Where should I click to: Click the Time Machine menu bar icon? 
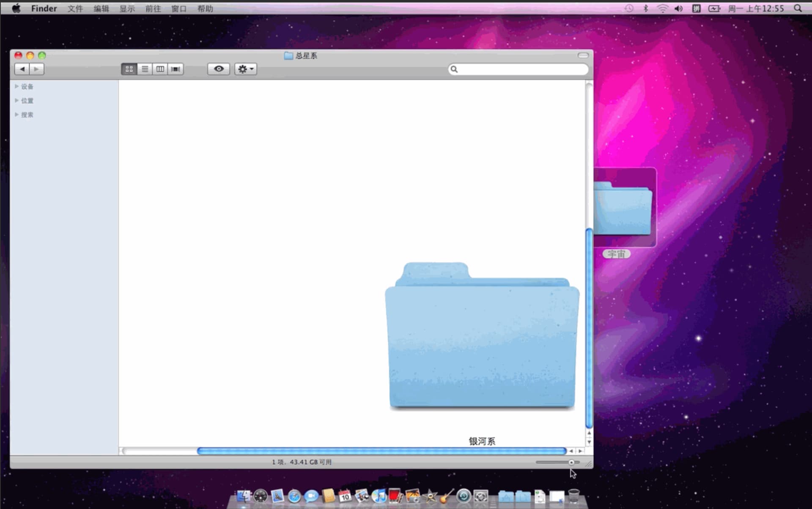click(x=629, y=8)
